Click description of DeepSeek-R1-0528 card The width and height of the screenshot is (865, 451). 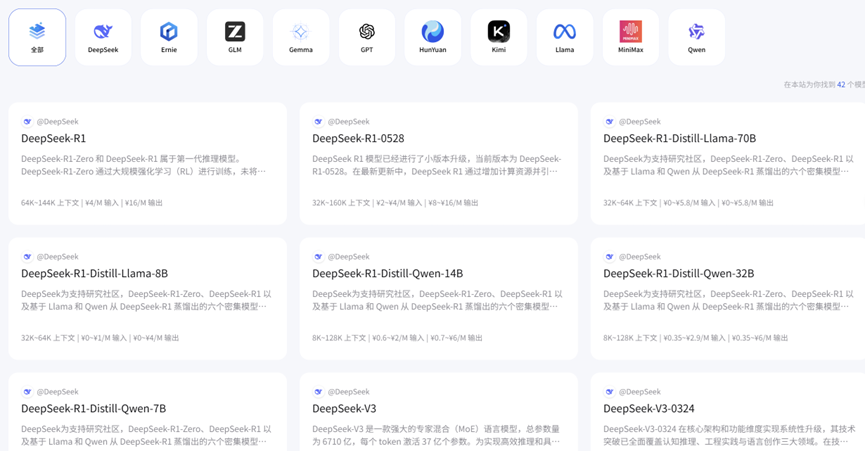point(437,165)
